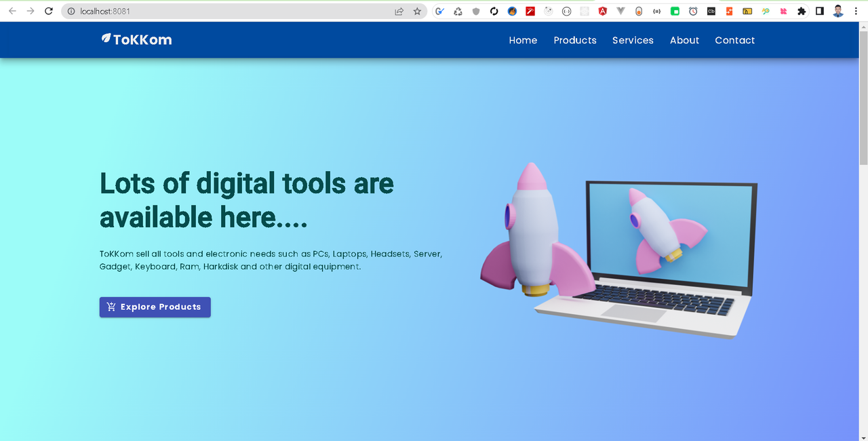This screenshot has height=441, width=868.
Task: Open the Angular DevTools extension icon
Action: [x=602, y=12]
